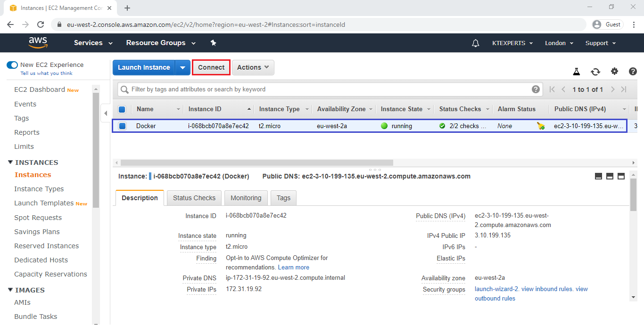Viewport: 644px width, 325px height.
Task: Minimize the details pane layout icon
Action: coord(599,176)
